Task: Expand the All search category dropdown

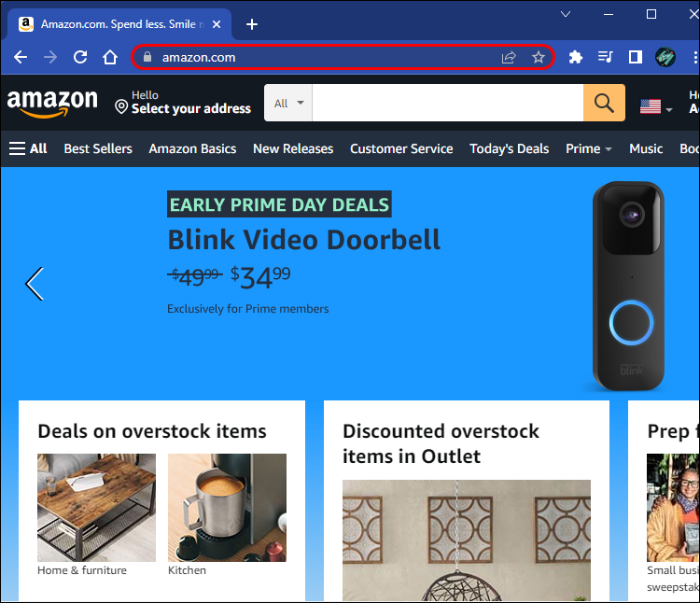Action: pos(288,103)
